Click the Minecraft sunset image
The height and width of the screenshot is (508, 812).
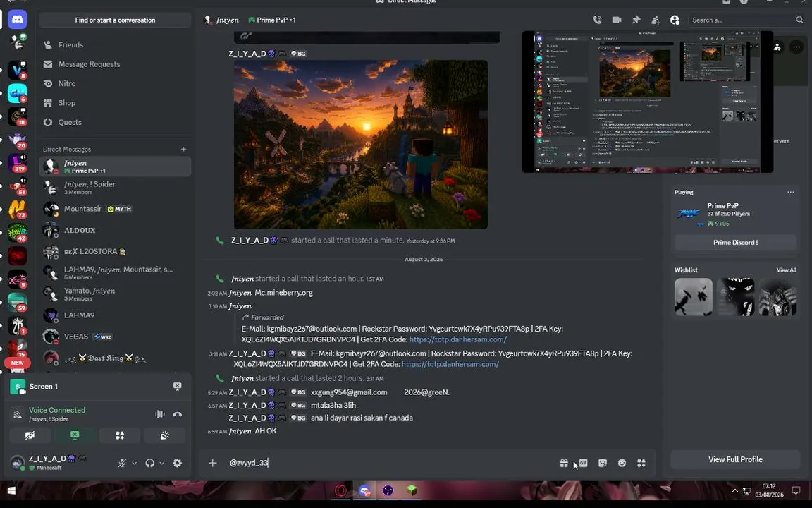pyautogui.click(x=360, y=144)
